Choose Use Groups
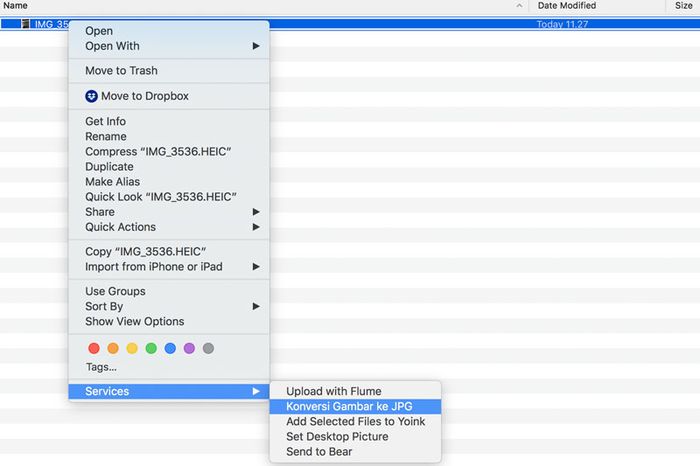The image size is (700, 466). pyautogui.click(x=169, y=291)
